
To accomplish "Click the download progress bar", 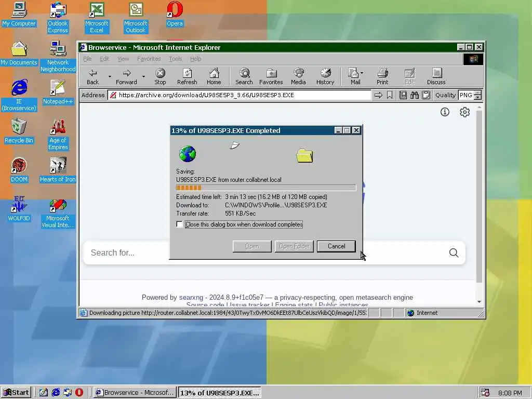I will click(x=266, y=188).
